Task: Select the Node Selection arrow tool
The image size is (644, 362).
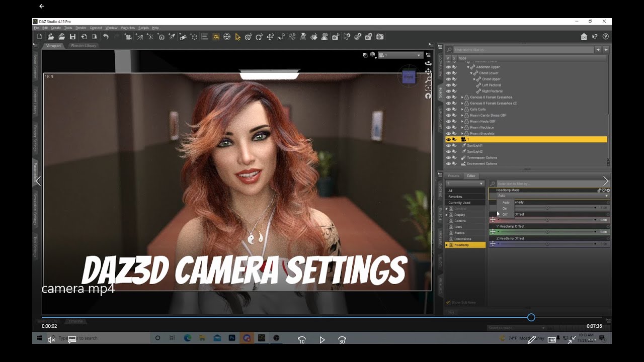Action: 237,37
